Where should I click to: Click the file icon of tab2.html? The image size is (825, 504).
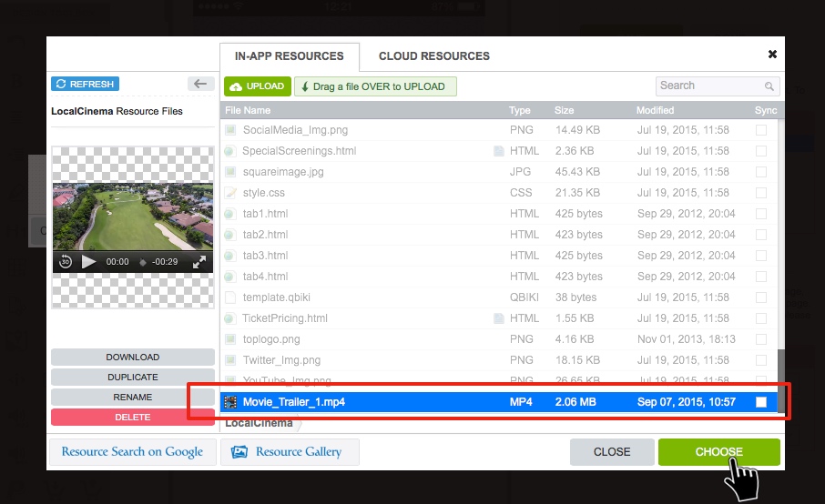229,235
